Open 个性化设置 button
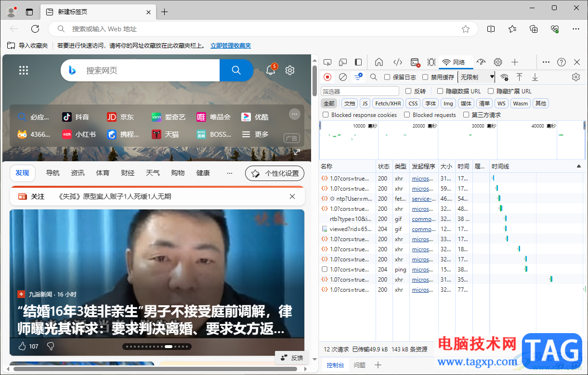Viewport: 588px width, 375px height. tap(275, 173)
